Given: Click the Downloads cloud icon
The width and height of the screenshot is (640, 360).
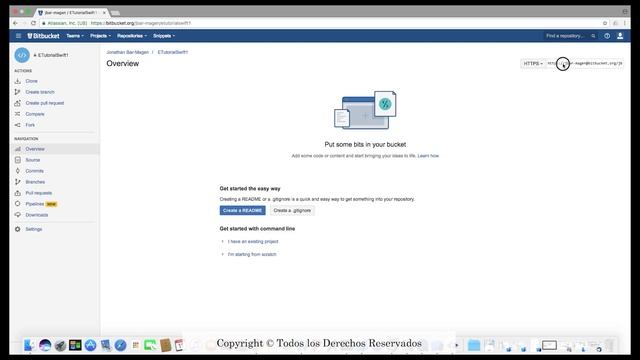Looking at the screenshot, I should click(18, 215).
